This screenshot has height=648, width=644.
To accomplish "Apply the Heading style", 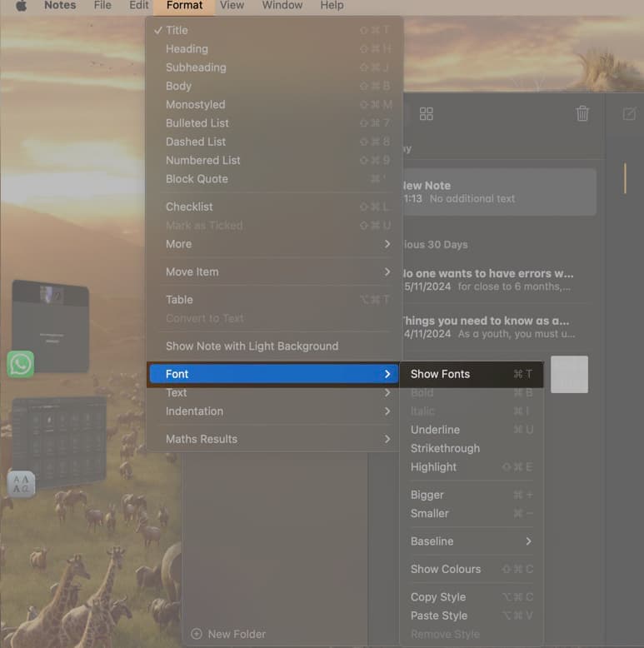I will pos(273,49).
